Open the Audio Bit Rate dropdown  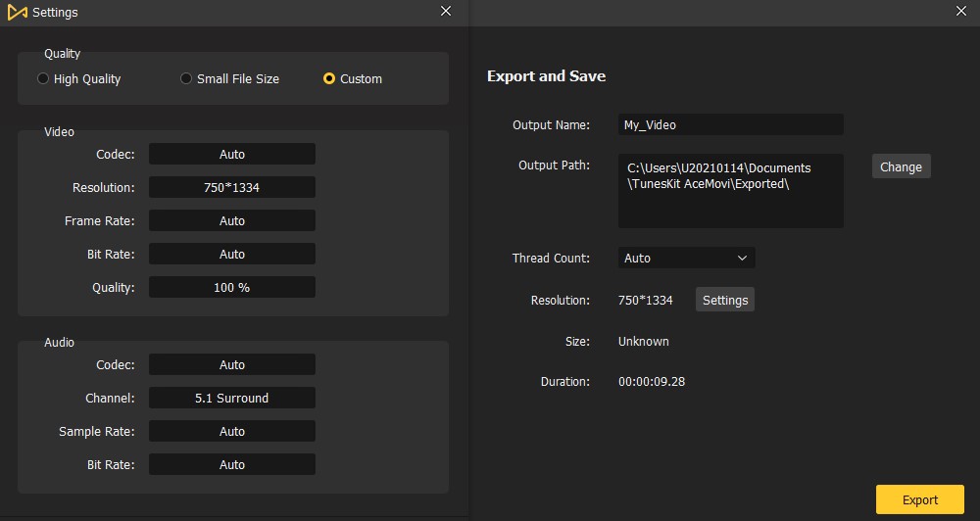pos(232,465)
